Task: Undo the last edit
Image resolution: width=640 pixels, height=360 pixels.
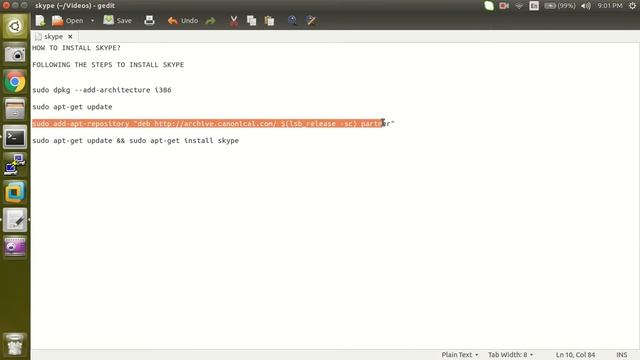Action: pyautogui.click(x=182, y=20)
